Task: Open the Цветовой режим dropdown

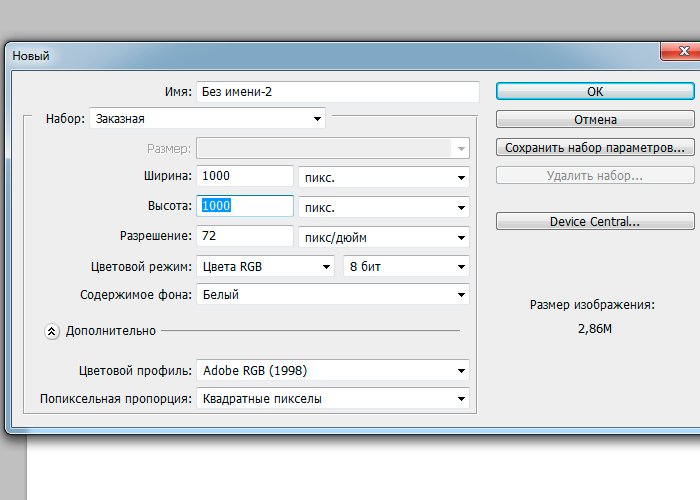Action: pos(265,267)
